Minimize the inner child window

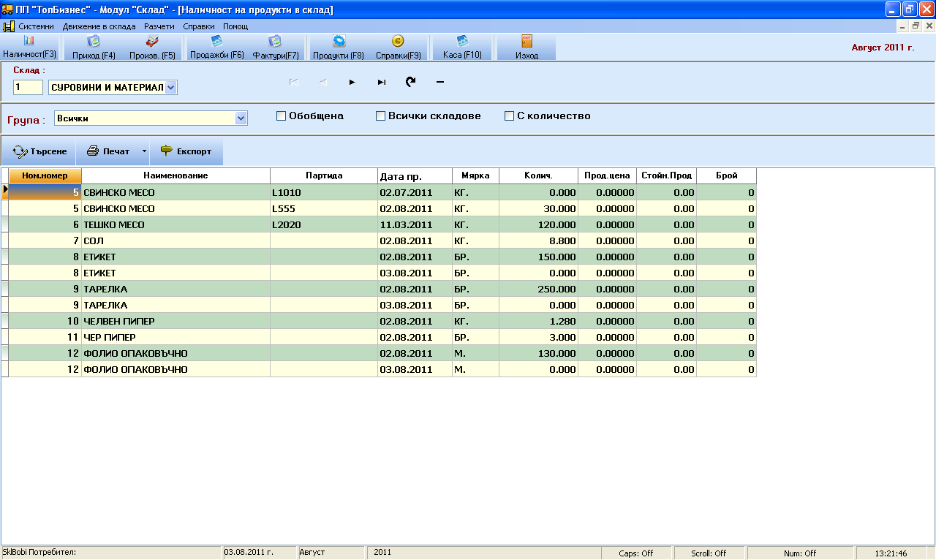pos(902,26)
